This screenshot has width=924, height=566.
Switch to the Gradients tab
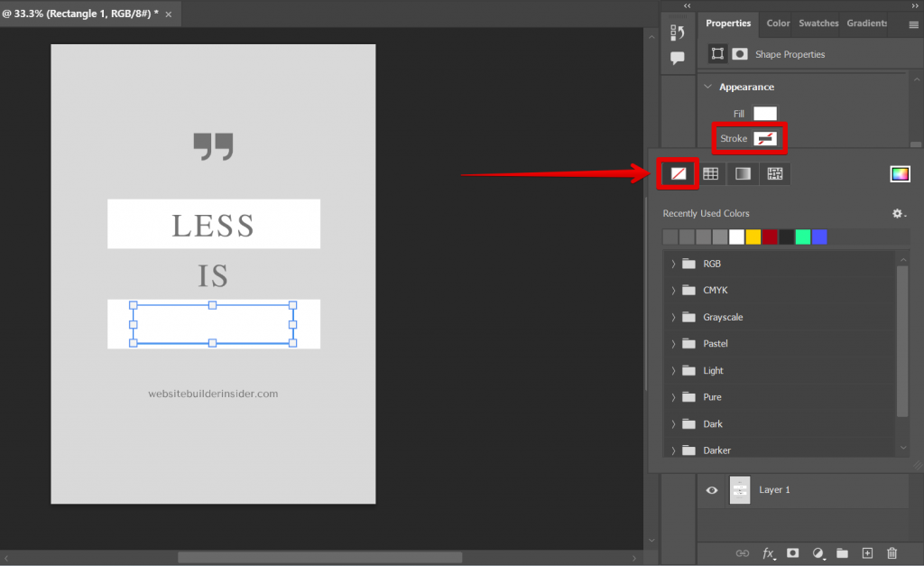point(867,23)
